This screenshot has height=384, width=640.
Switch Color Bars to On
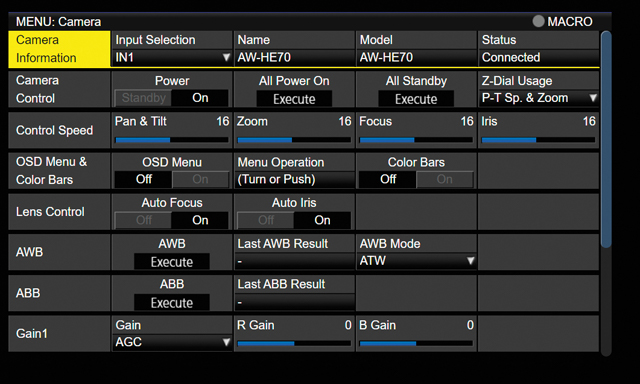point(444,180)
